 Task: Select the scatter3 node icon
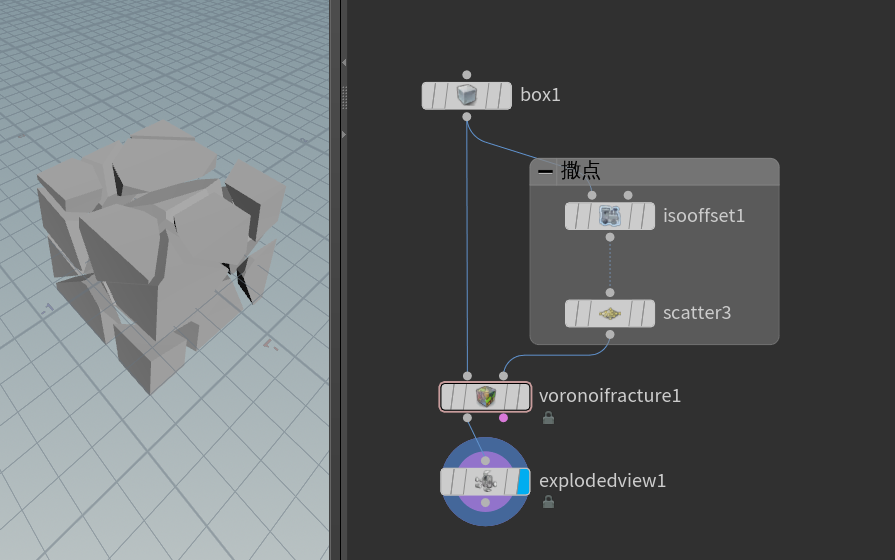[610, 313]
